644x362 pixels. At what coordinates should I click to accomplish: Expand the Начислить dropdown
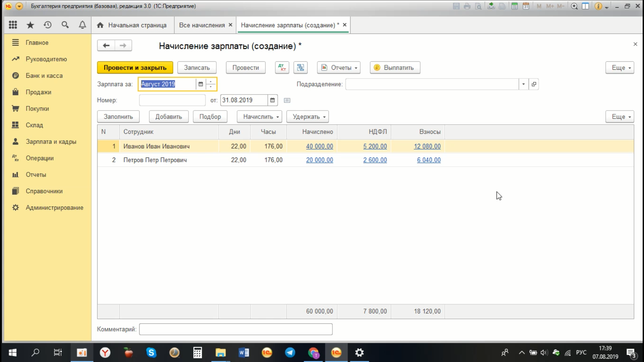pyautogui.click(x=259, y=117)
